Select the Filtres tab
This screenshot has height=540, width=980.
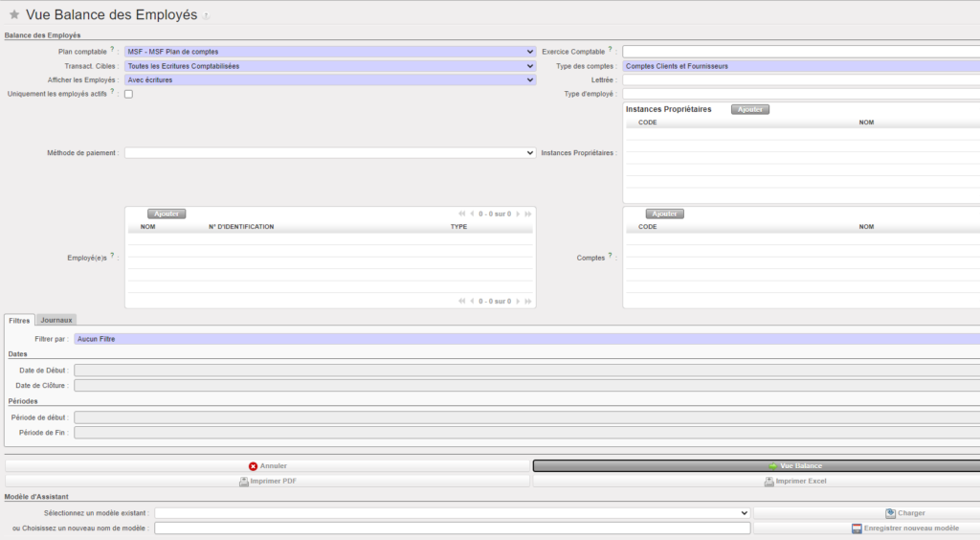pos(19,320)
